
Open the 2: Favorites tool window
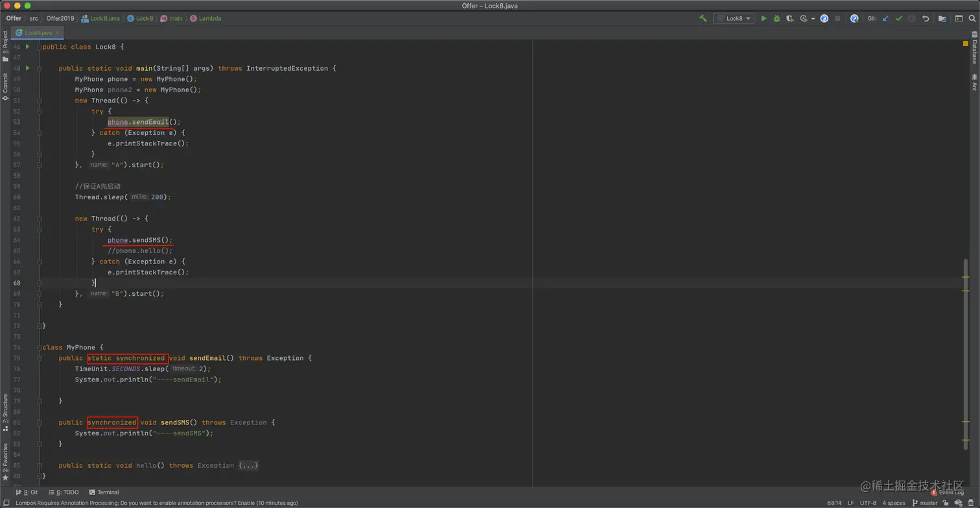click(5, 462)
